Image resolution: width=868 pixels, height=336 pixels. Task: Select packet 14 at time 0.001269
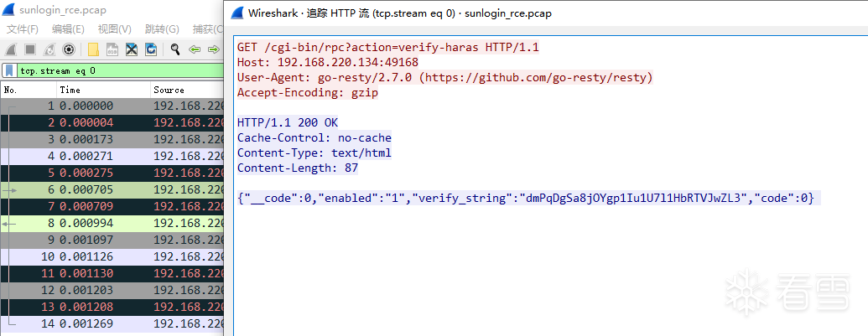(x=112, y=323)
